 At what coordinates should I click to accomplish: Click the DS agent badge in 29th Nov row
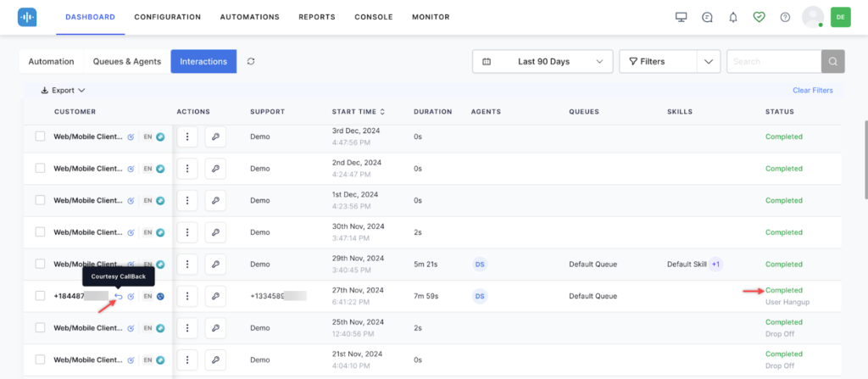point(480,265)
